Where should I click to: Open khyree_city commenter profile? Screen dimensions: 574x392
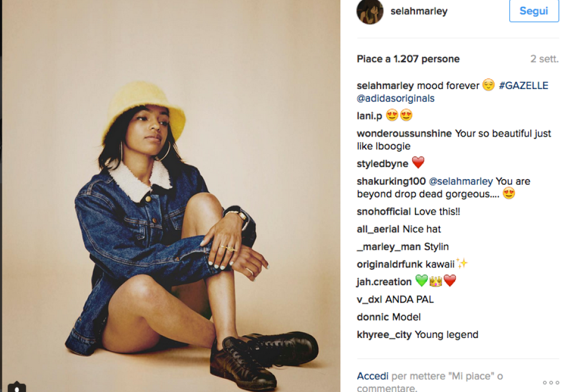click(x=384, y=335)
